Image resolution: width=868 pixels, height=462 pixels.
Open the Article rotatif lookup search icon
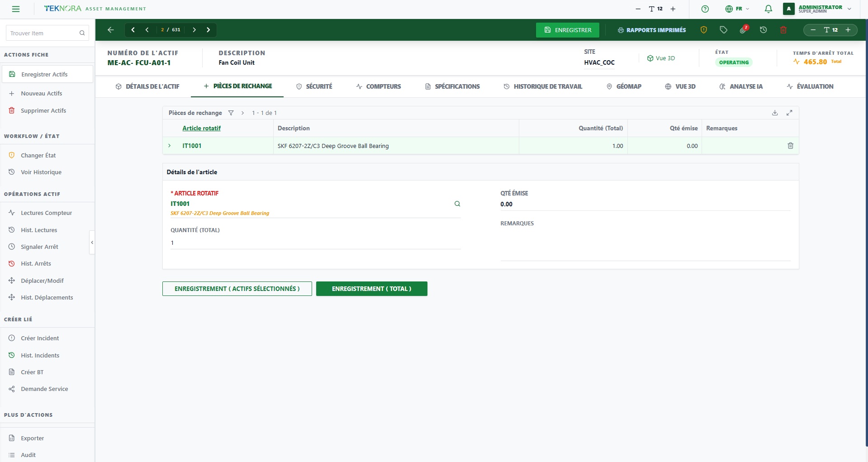click(x=457, y=204)
